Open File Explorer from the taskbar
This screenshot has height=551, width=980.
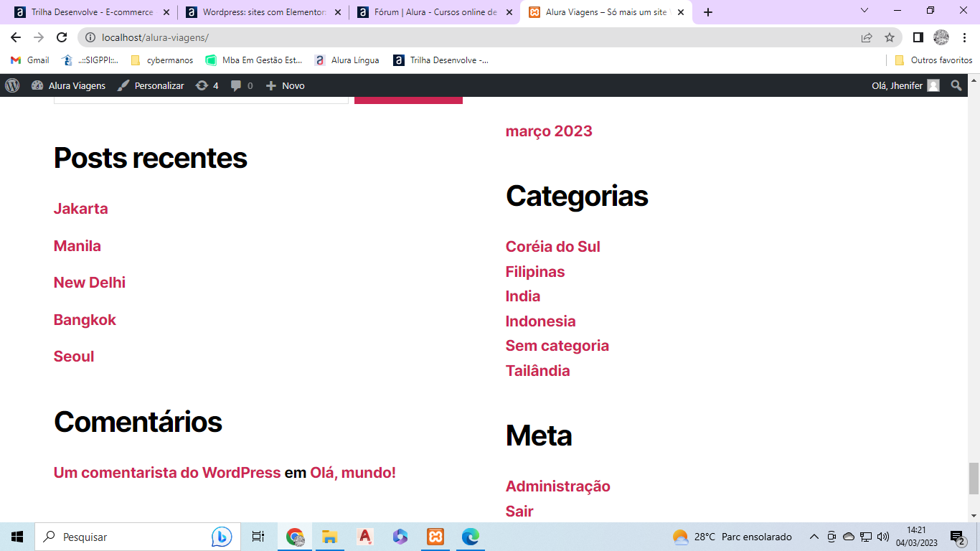pos(330,537)
